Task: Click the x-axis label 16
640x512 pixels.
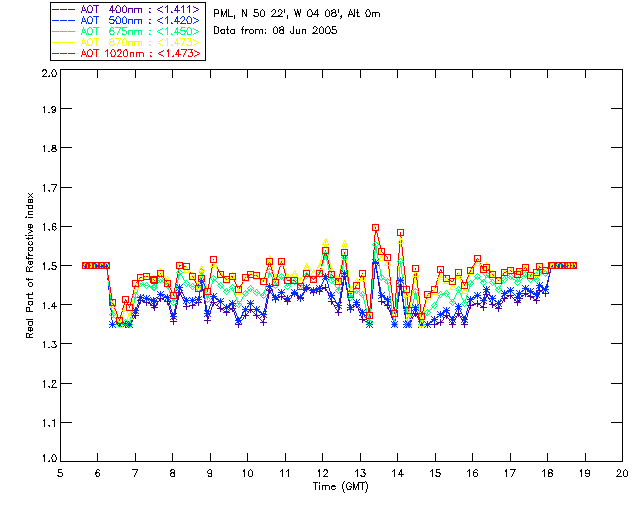Action: pyautogui.click(x=472, y=473)
